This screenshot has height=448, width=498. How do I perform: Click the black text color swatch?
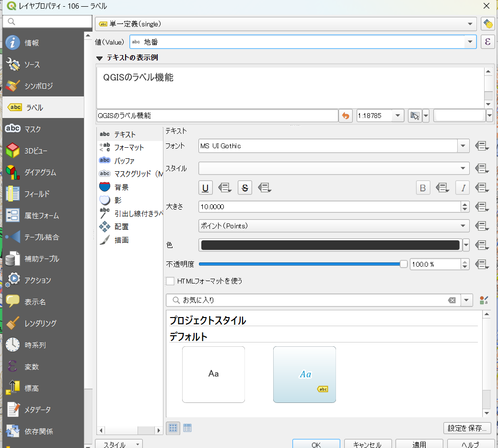(x=330, y=245)
